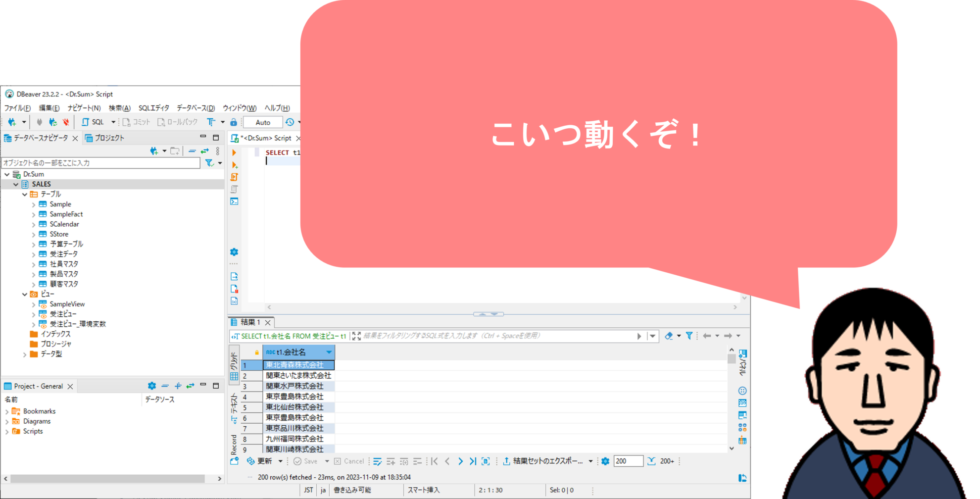Screen dimensions: 980x499
Task: Click the Cancel icon in the results toolbar
Action: tap(338, 461)
